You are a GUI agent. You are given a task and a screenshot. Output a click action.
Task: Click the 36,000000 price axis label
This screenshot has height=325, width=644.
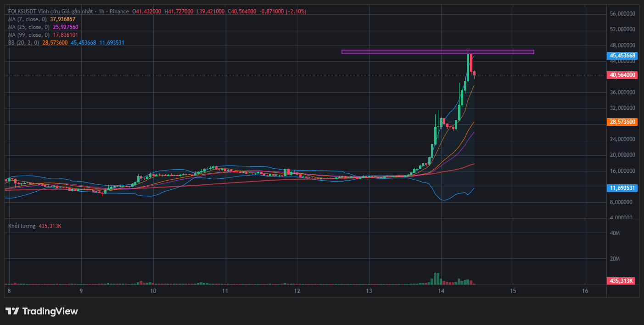pyautogui.click(x=622, y=92)
